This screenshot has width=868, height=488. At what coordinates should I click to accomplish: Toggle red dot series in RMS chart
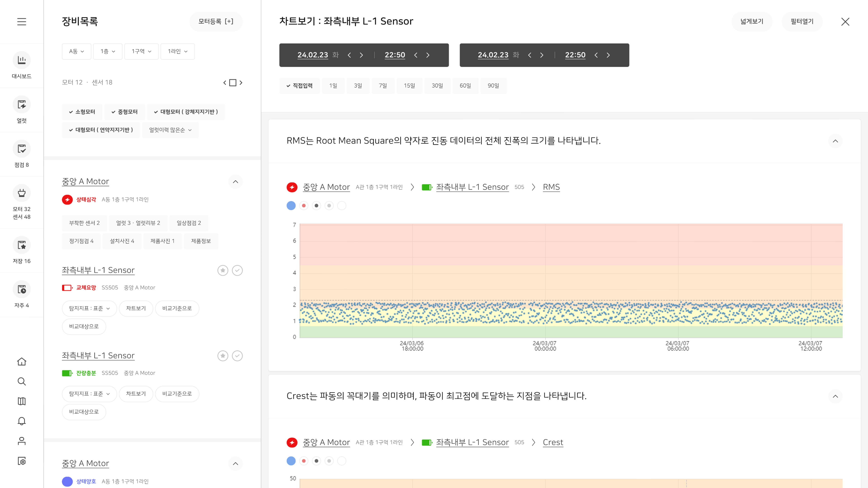[x=304, y=205]
